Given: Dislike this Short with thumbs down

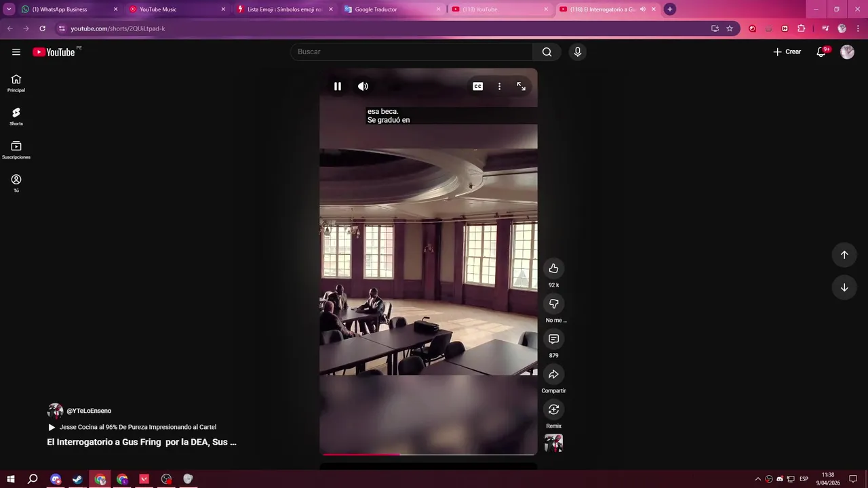Looking at the screenshot, I should (x=554, y=304).
